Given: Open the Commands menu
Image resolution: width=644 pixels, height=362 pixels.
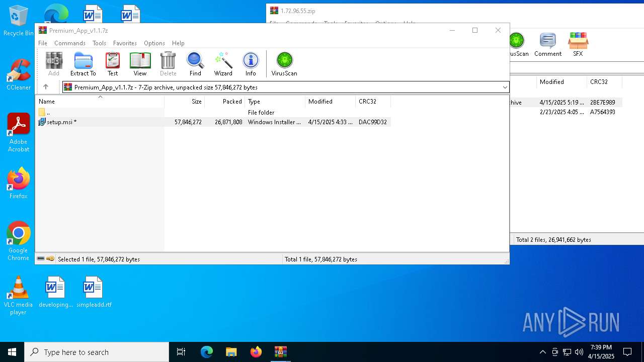Looking at the screenshot, I should (70, 43).
